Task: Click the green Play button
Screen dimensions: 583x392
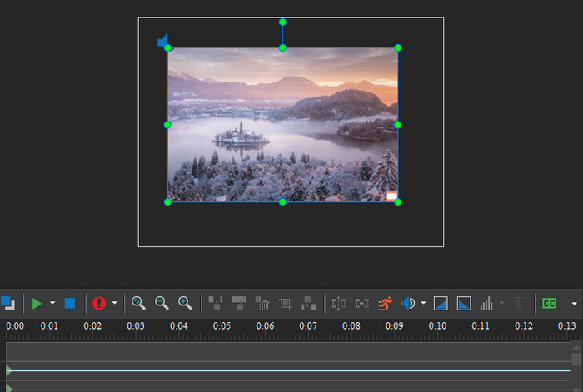Action: [x=37, y=304]
